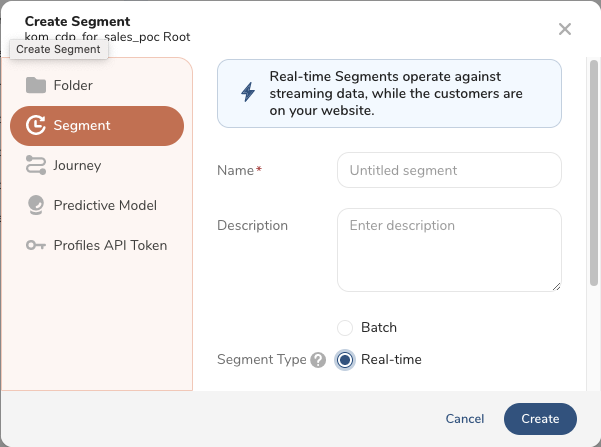Viewport: 601px width, 447px height.
Task: Click the Predictive Model crystal ball icon
Action: click(36, 205)
